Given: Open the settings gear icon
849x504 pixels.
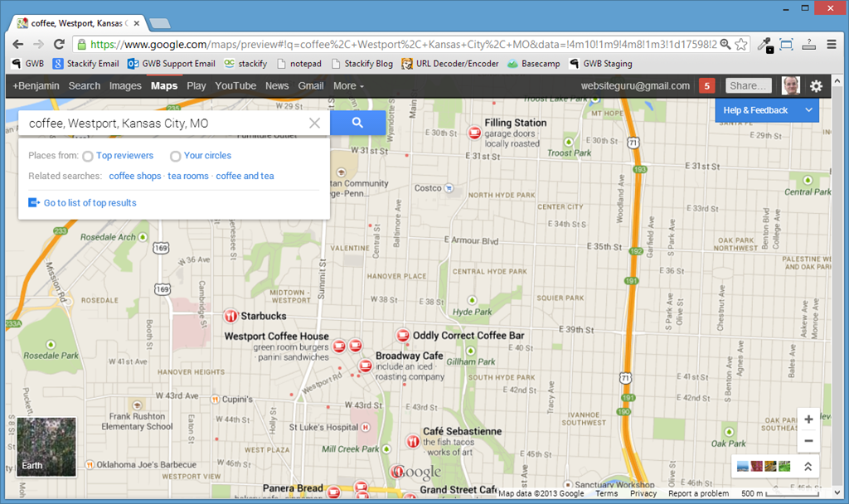Looking at the screenshot, I should click(816, 85).
